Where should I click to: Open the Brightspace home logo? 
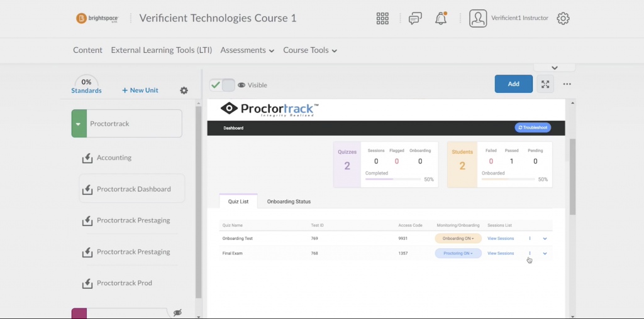(97, 18)
